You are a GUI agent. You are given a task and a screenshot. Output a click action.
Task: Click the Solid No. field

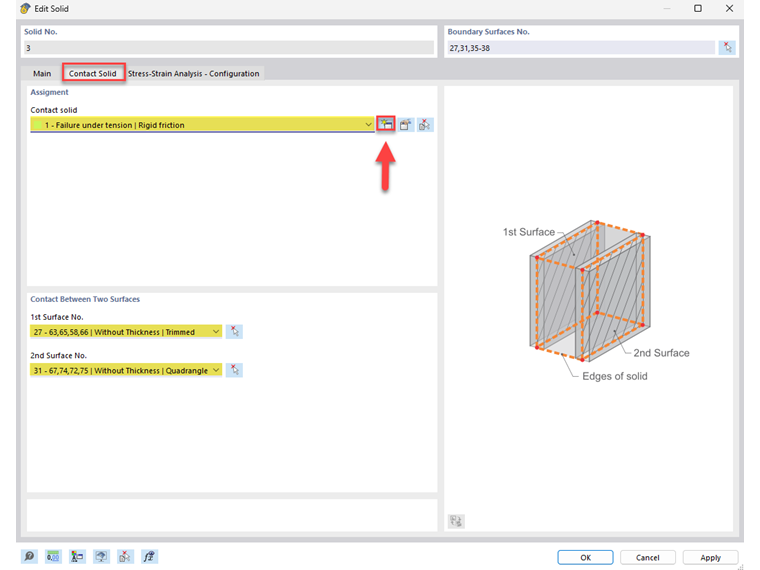pyautogui.click(x=229, y=48)
